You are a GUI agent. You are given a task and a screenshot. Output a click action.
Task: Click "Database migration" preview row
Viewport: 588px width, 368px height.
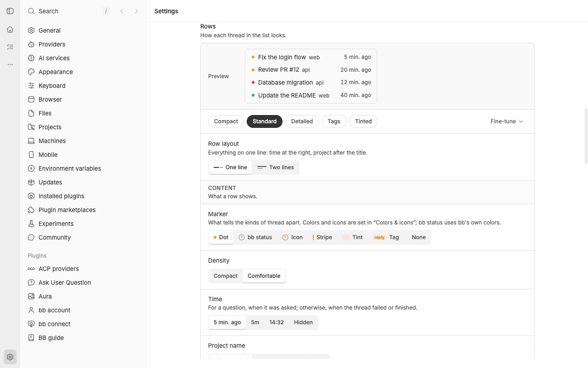pyautogui.click(x=311, y=82)
